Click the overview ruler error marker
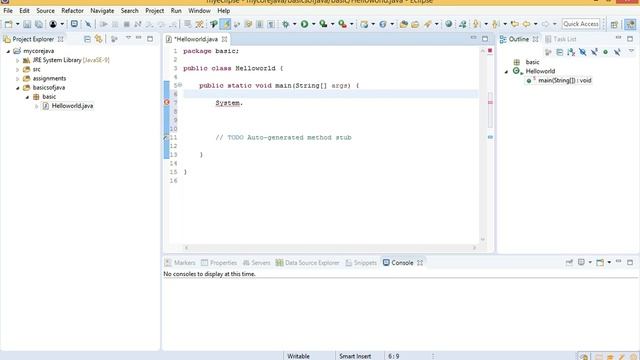Image resolution: width=640 pixels, height=360 pixels. [490, 102]
